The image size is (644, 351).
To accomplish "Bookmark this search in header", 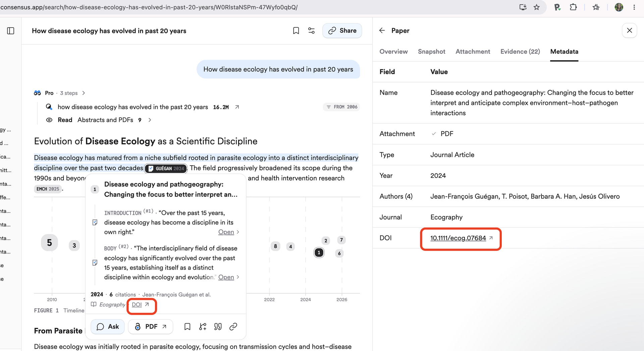I will pos(296,31).
